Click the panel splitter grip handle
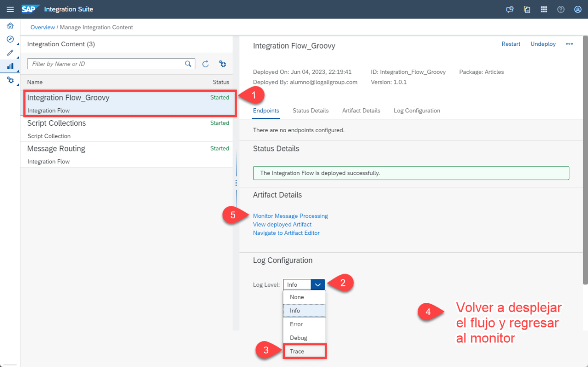The height and width of the screenshot is (367, 588). [236, 183]
